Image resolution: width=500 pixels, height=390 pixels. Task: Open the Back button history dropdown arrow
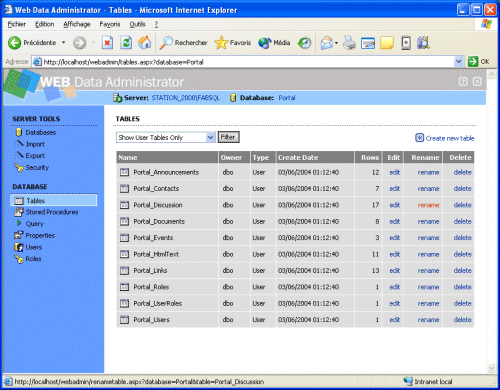(63, 43)
